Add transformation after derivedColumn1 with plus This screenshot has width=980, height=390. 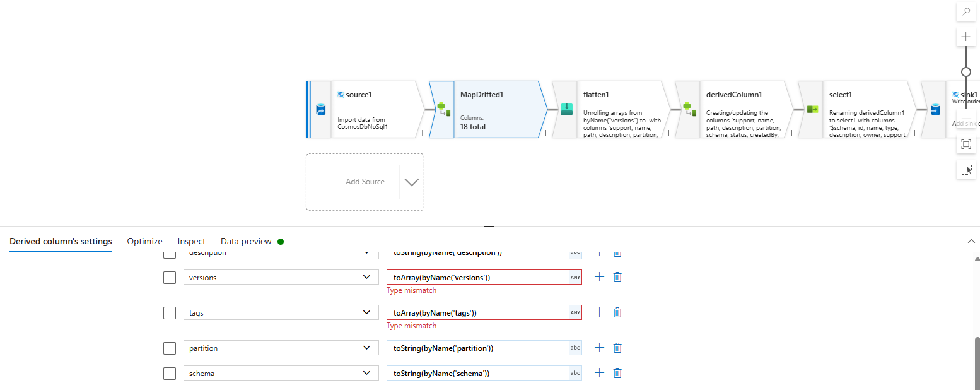point(791,133)
